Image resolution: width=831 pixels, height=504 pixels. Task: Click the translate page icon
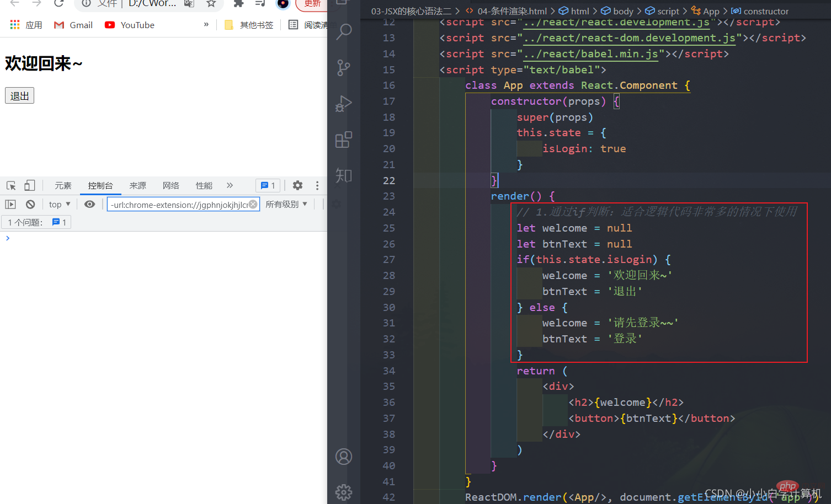(x=189, y=3)
